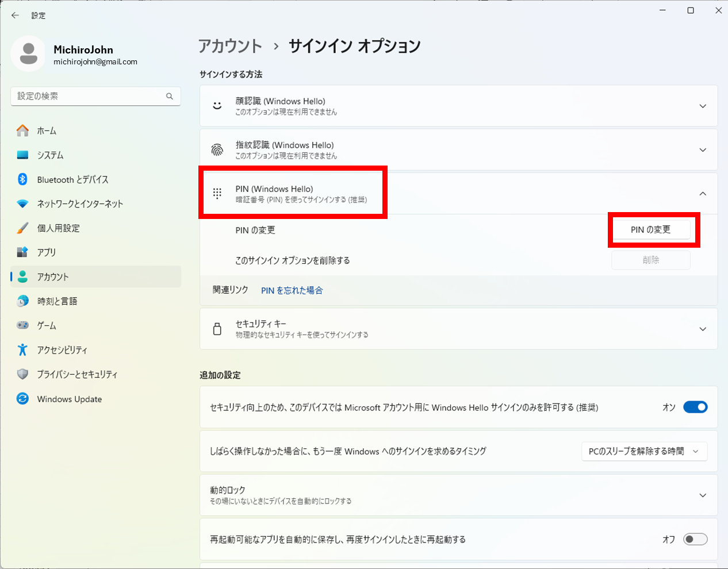Select ネットワークとインターネット menu item
728x569 pixels.
click(95, 204)
